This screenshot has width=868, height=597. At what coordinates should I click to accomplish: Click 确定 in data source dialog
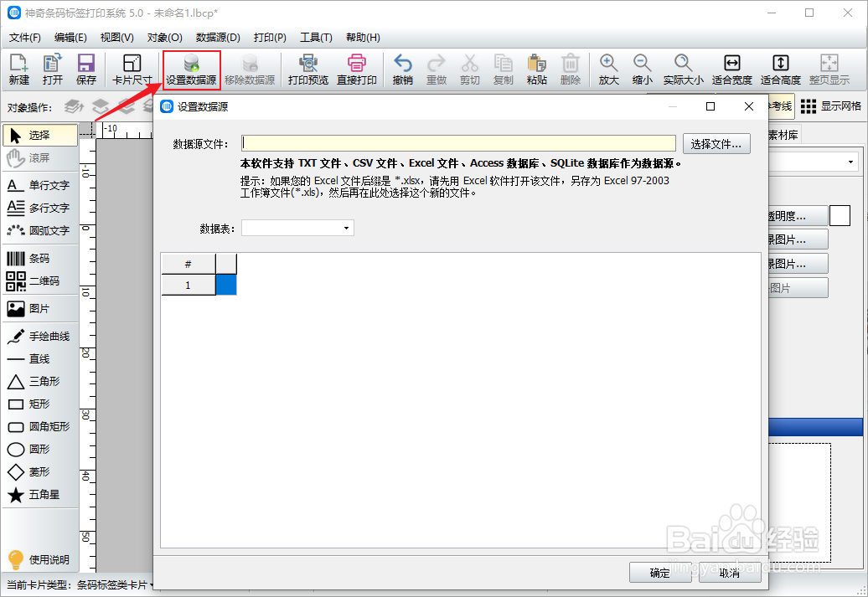coord(660,573)
